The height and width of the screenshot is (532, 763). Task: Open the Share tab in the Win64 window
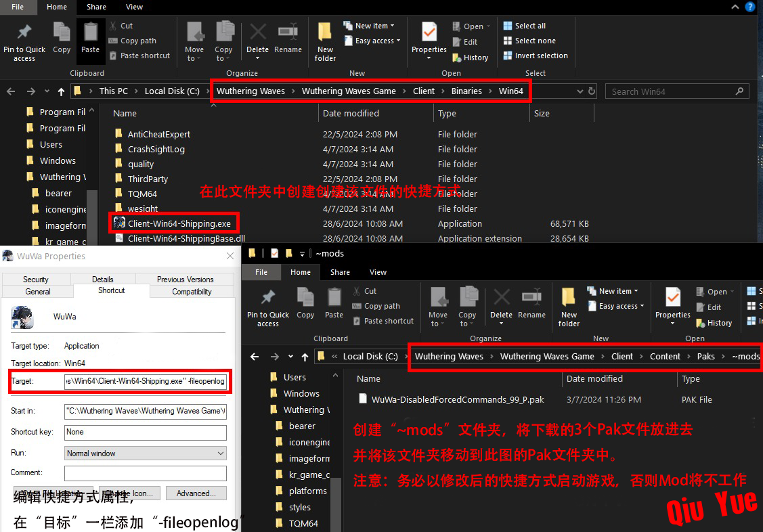[96, 7]
